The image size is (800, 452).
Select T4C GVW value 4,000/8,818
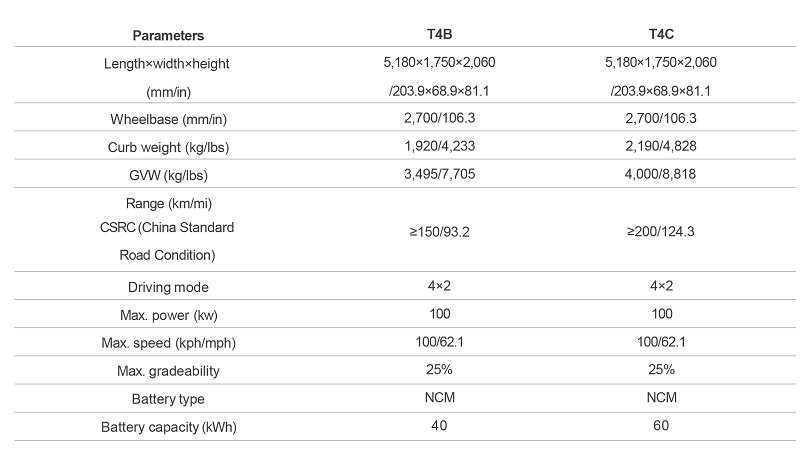tap(661, 175)
